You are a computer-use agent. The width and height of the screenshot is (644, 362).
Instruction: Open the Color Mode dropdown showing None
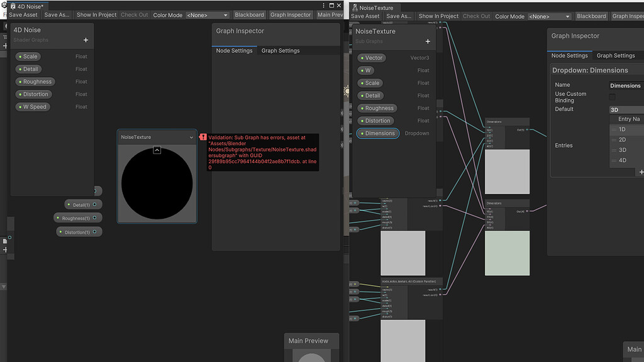click(208, 14)
